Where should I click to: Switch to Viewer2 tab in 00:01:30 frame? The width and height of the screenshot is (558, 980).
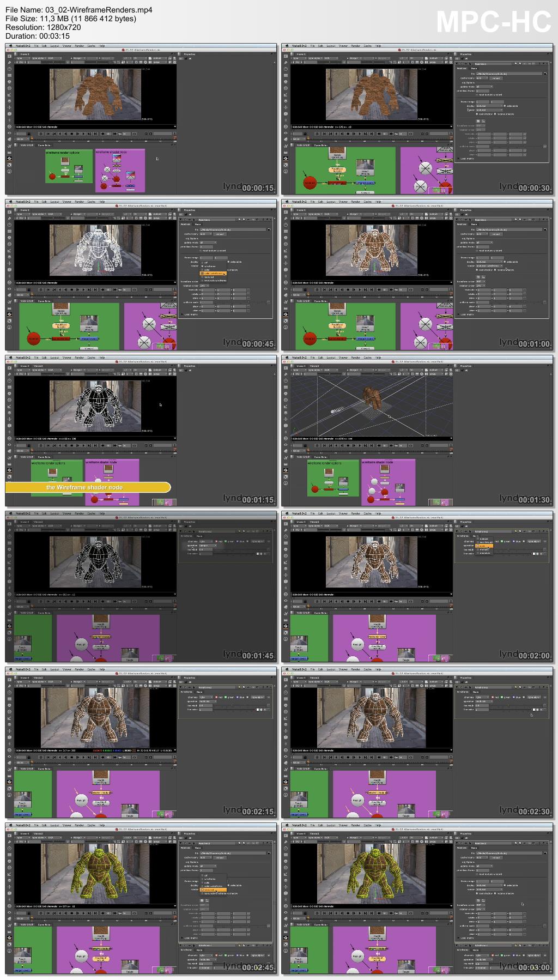coord(314,366)
